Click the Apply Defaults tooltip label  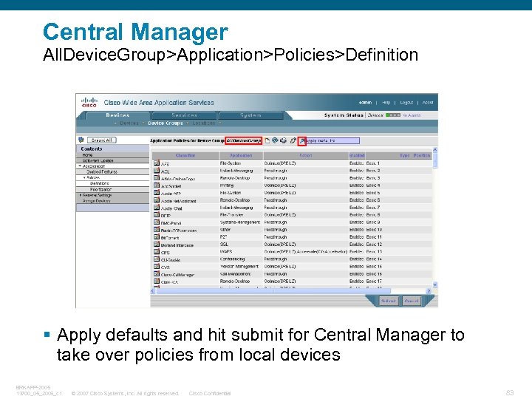(332, 140)
